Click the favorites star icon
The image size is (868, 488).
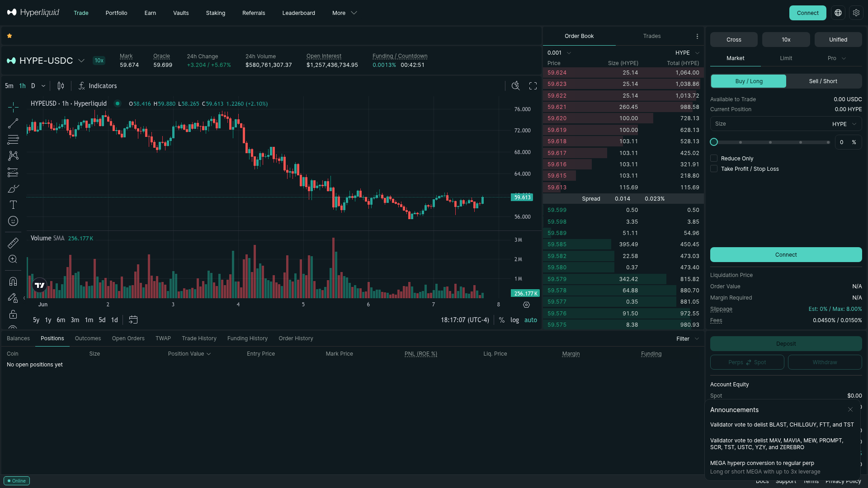(x=9, y=36)
